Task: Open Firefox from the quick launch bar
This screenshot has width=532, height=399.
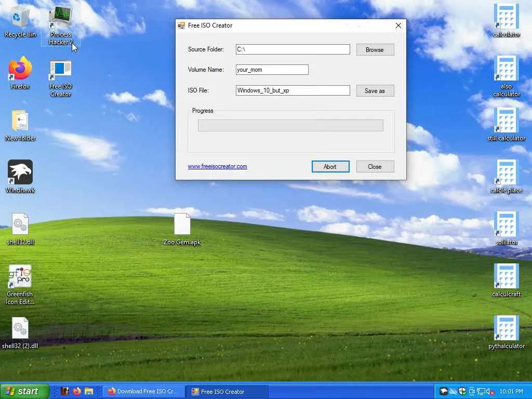Action: coord(77,391)
